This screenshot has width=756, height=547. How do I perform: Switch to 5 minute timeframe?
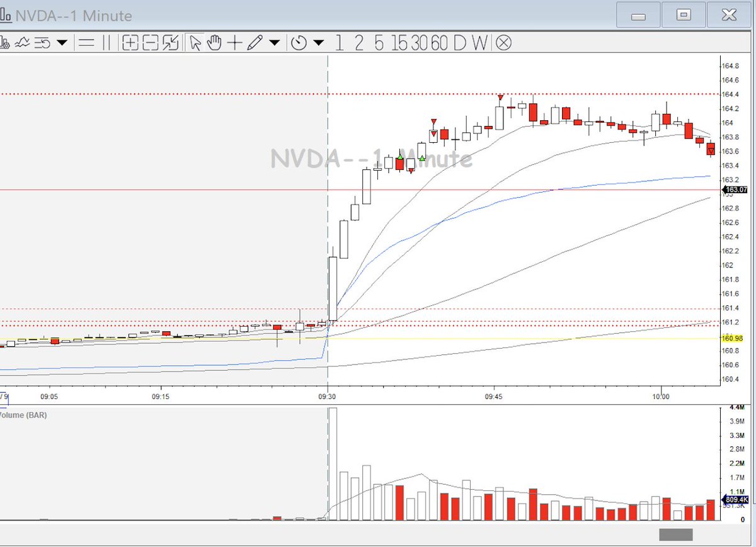(379, 43)
